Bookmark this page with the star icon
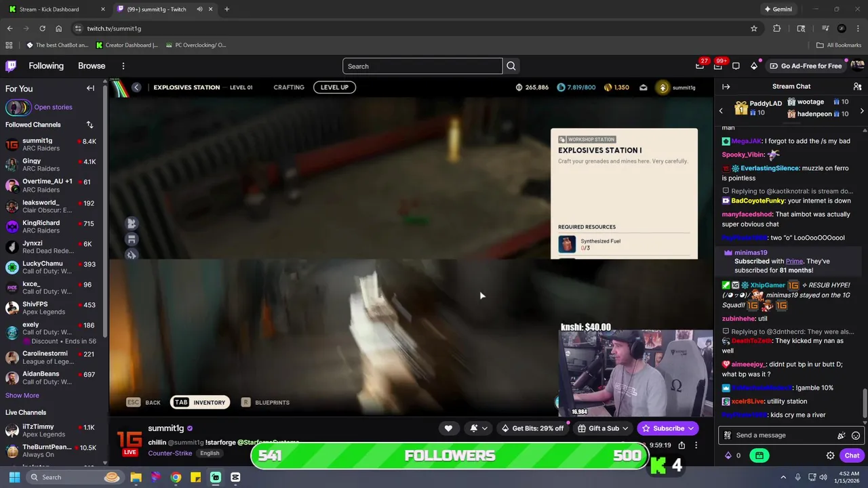This screenshot has width=868, height=488. coord(753,28)
